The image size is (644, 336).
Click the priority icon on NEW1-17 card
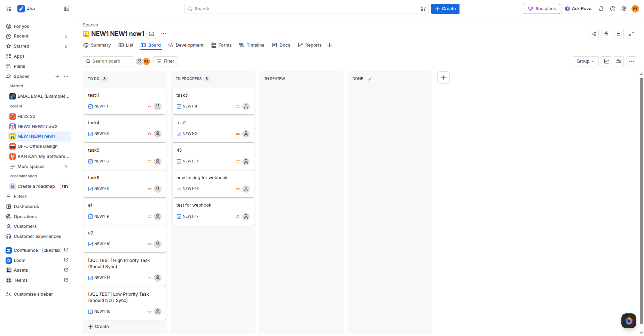[238, 217]
